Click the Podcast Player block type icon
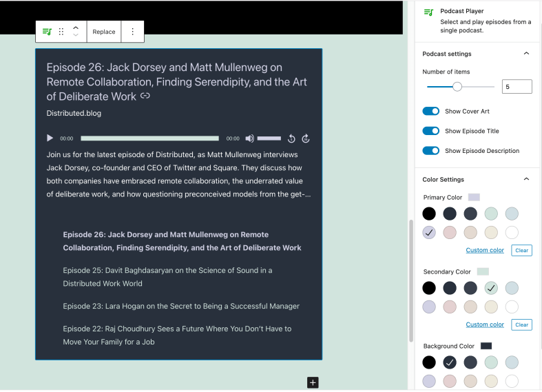Screen dimensions: 542x392 pos(47,32)
